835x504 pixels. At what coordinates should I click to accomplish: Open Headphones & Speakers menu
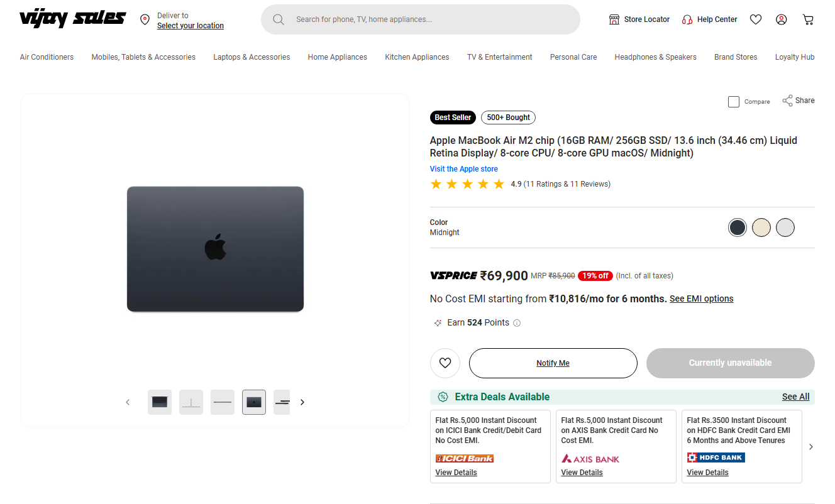[655, 57]
